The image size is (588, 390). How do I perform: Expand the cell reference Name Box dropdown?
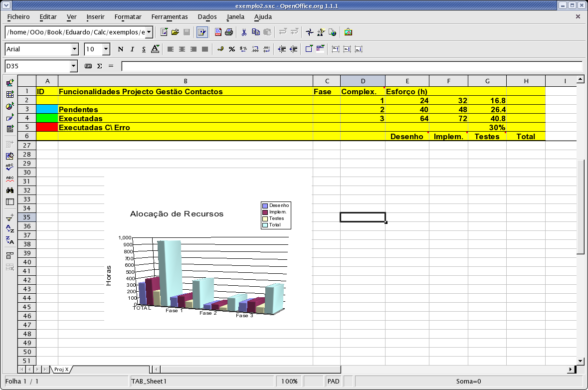click(74, 66)
